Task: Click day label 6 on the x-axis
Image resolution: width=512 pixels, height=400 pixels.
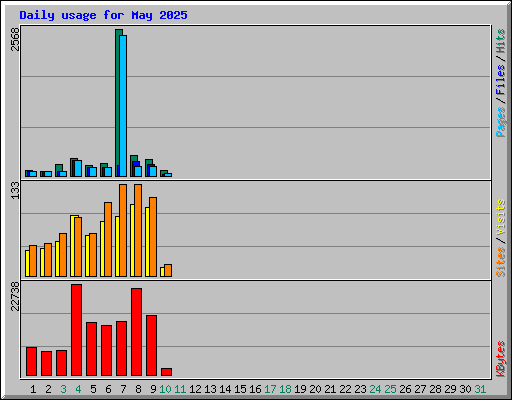Action: [108, 389]
